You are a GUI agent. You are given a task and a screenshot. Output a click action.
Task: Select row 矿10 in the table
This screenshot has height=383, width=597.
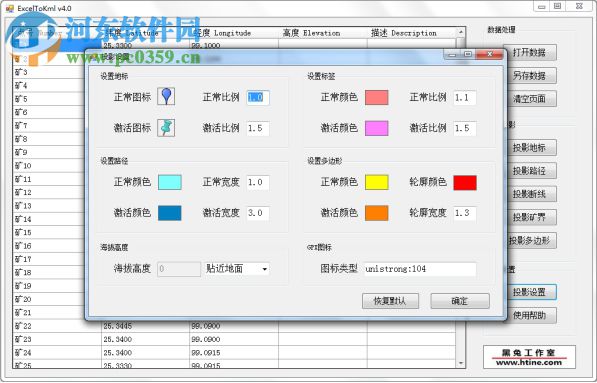click(x=49, y=166)
